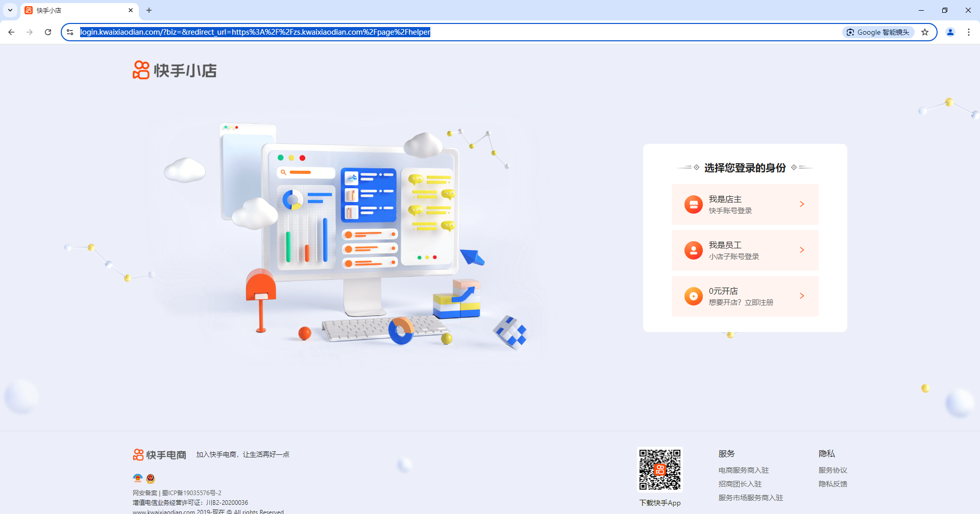Viewport: 980px width, 514px height.
Task: Select the 0元开店 registration icon
Action: click(693, 296)
